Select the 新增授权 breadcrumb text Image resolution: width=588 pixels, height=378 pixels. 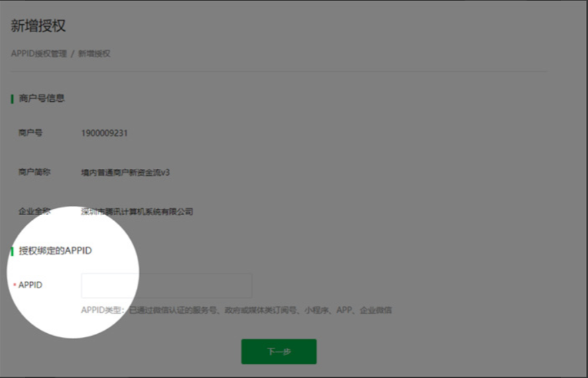tap(94, 54)
